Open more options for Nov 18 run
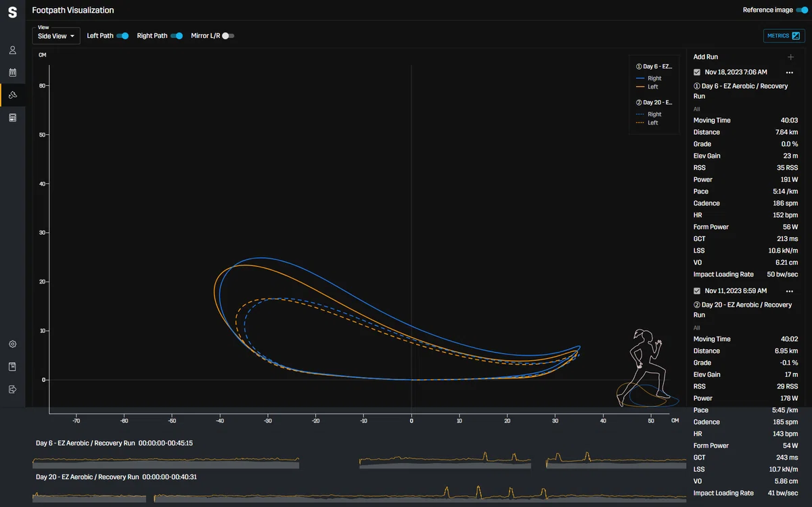Image resolution: width=812 pixels, height=507 pixels. click(x=789, y=72)
